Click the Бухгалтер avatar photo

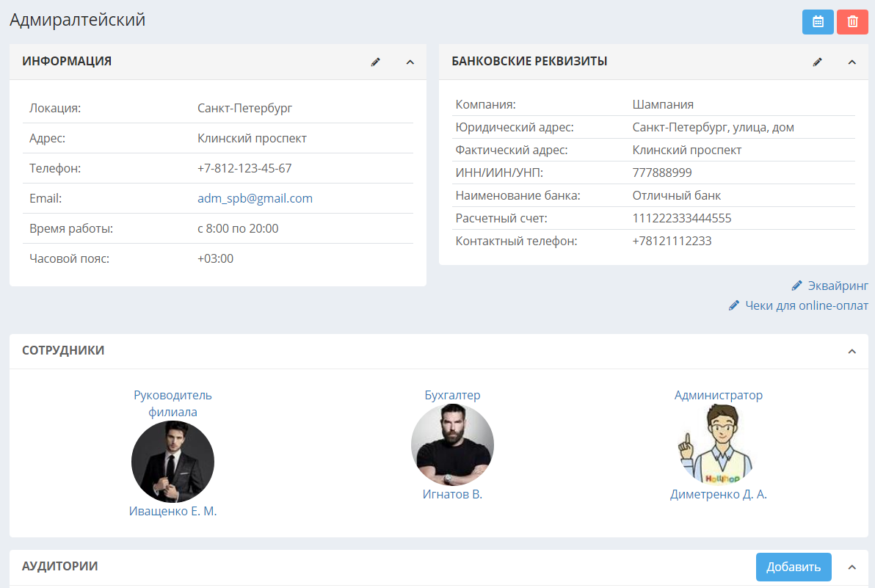click(x=452, y=445)
